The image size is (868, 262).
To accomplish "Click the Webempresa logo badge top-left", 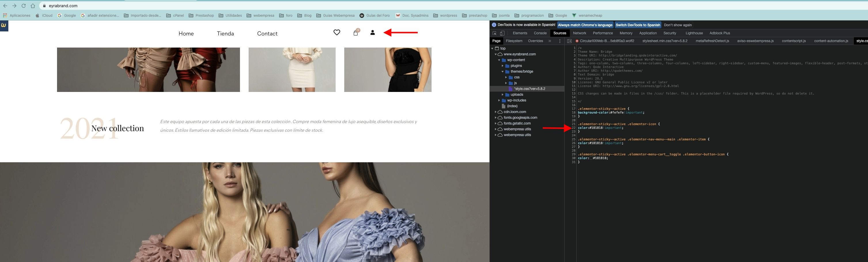I will [x=4, y=26].
